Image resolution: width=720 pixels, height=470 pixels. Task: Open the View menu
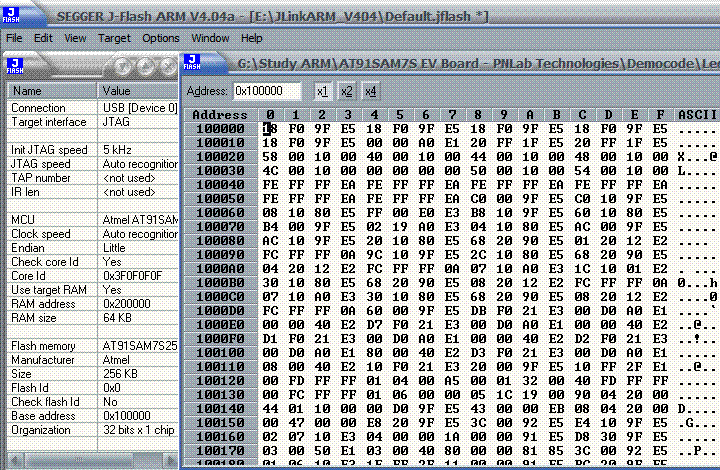(x=75, y=38)
